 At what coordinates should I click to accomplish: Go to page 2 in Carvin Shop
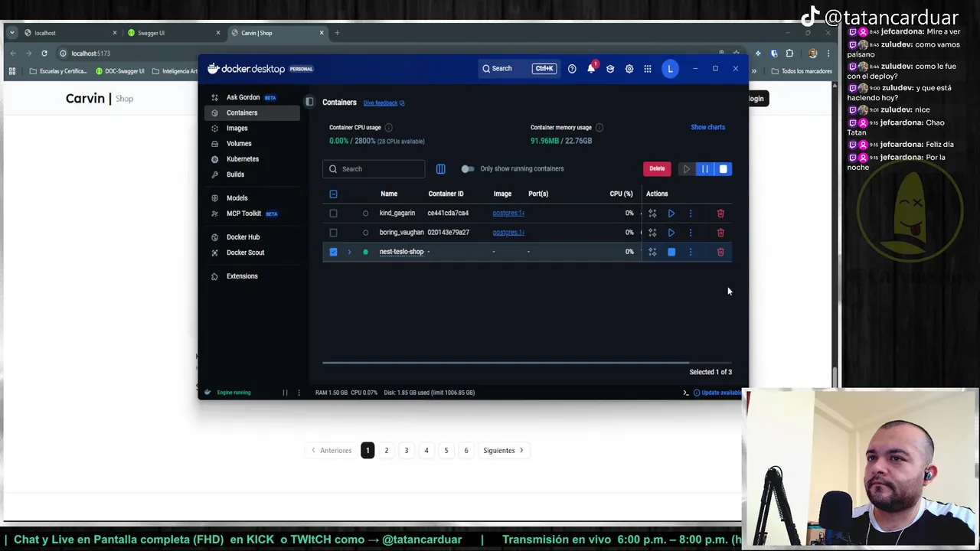point(387,451)
